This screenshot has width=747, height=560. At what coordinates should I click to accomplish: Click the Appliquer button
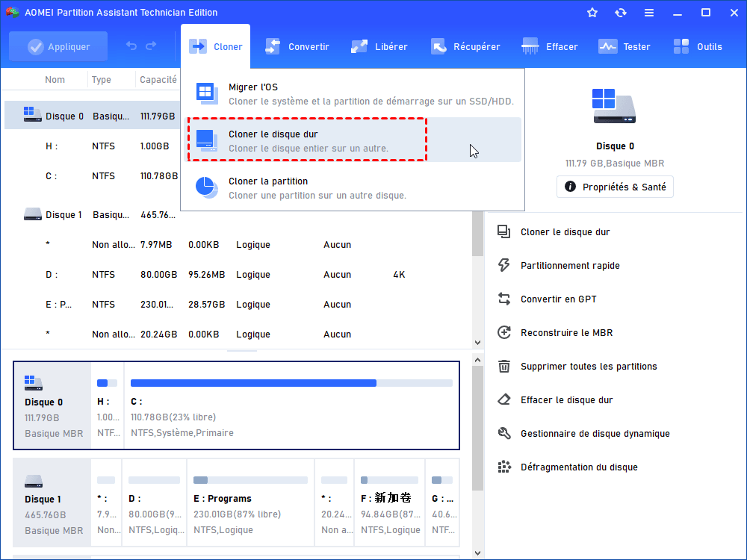[x=58, y=46]
